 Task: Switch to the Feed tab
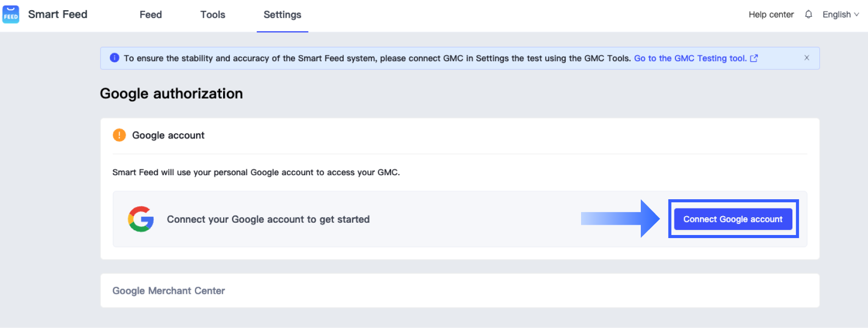coord(150,14)
